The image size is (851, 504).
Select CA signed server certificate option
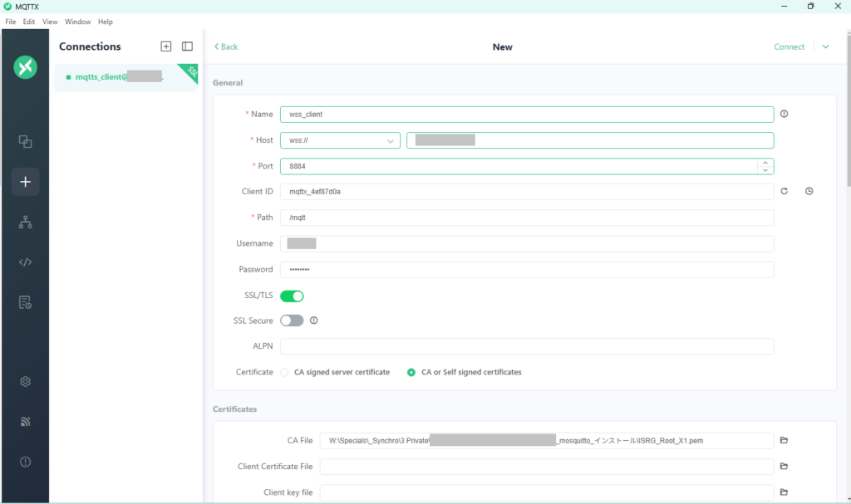[285, 373]
